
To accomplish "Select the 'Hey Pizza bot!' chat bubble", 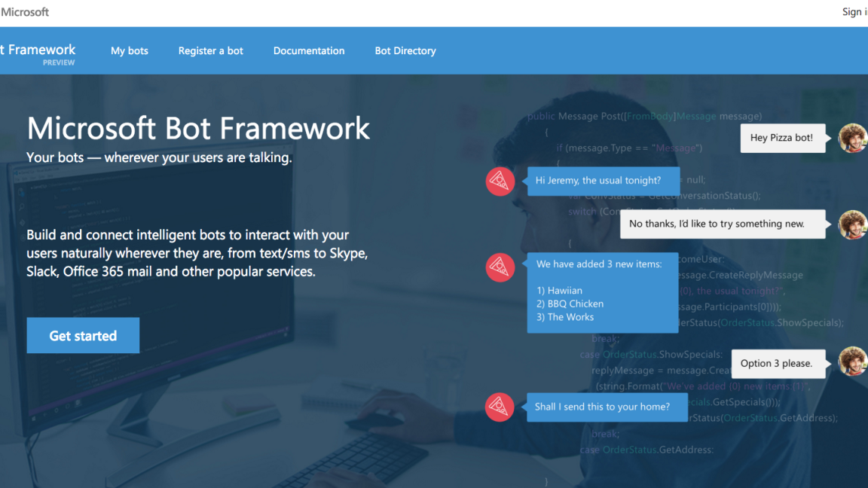I will [783, 138].
